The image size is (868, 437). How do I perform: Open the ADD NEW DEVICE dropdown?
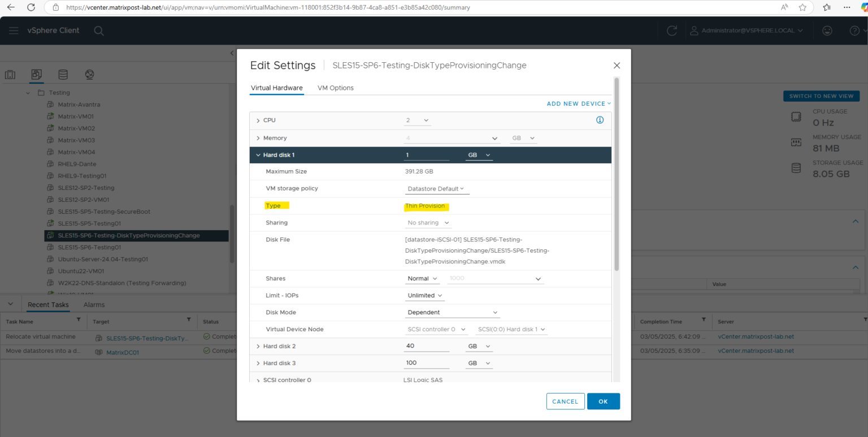pyautogui.click(x=578, y=103)
